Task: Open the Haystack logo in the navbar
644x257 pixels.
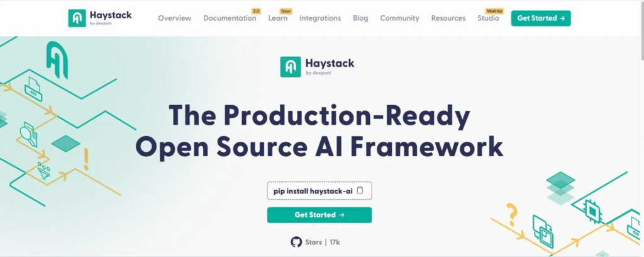Action: click(100, 18)
